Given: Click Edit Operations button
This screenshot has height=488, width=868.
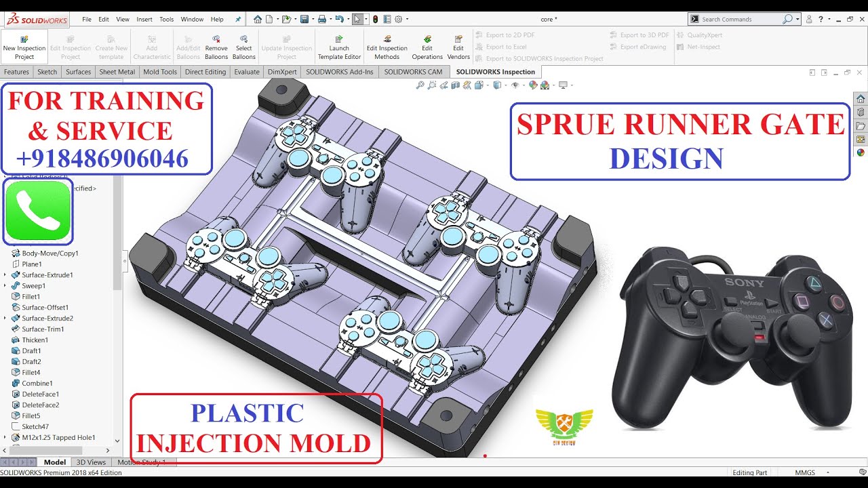Looking at the screenshot, I should [427, 47].
